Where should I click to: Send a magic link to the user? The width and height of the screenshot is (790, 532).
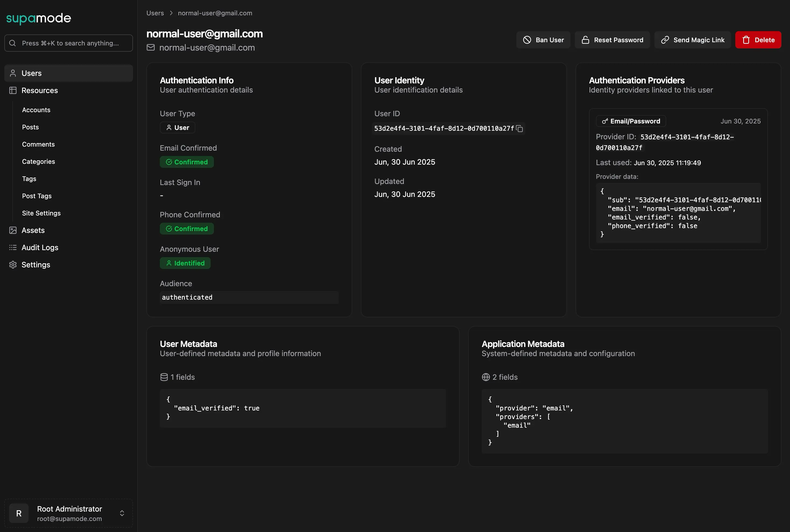tap(692, 40)
